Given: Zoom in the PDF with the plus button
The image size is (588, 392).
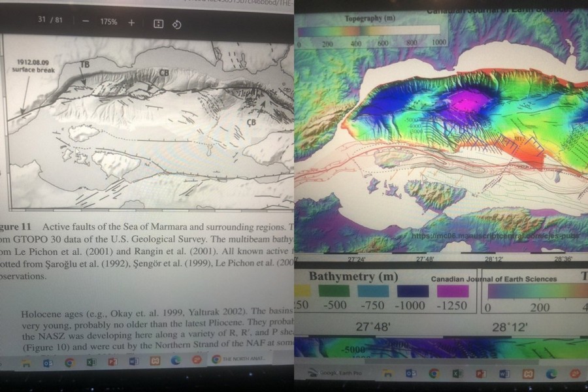Looking at the screenshot, I should pos(131,22).
